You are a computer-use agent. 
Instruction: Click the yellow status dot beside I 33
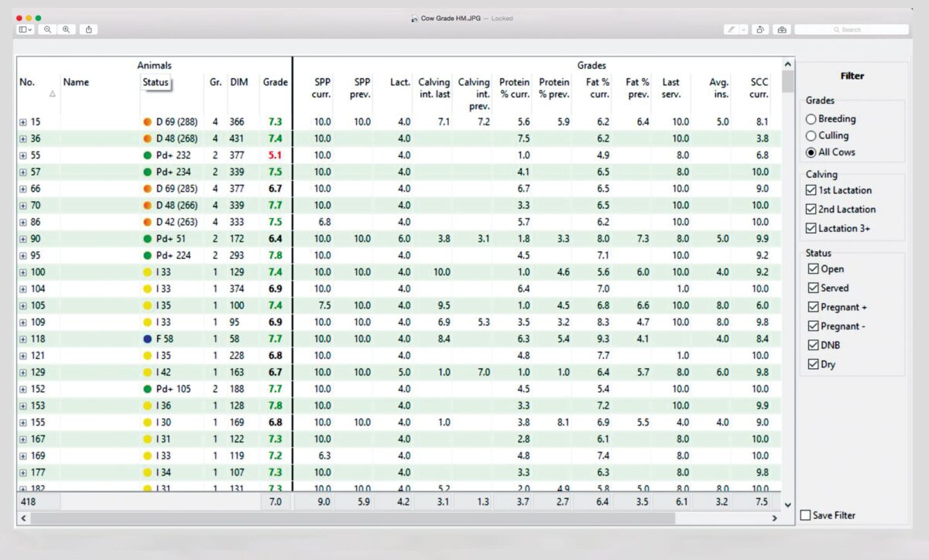(x=146, y=272)
